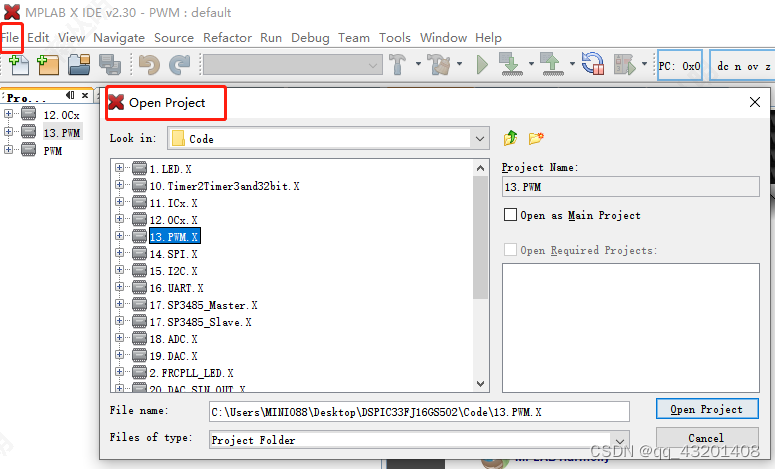The image size is (775, 469).
Task: Select 17.SP3485_Slave.X in file list
Action: 201,322
